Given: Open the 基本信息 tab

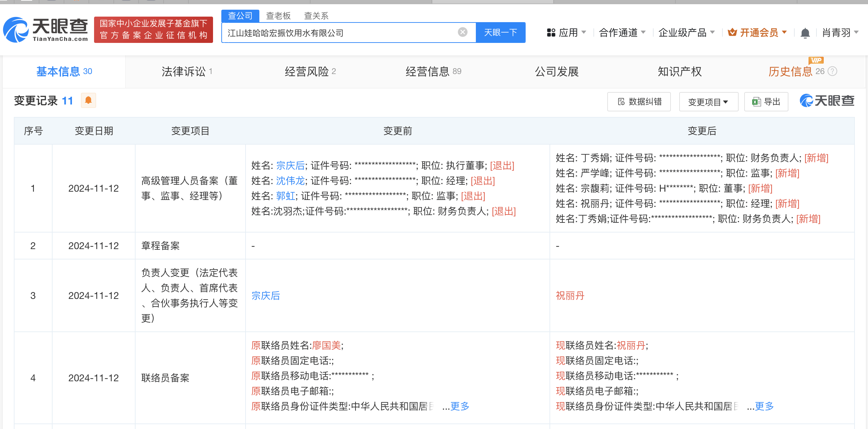Looking at the screenshot, I should click(64, 72).
